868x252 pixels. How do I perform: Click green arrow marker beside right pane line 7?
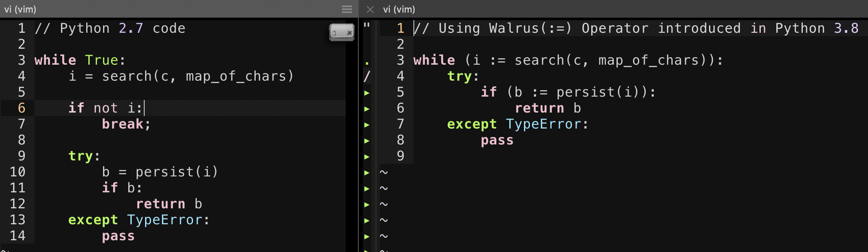pos(367,125)
